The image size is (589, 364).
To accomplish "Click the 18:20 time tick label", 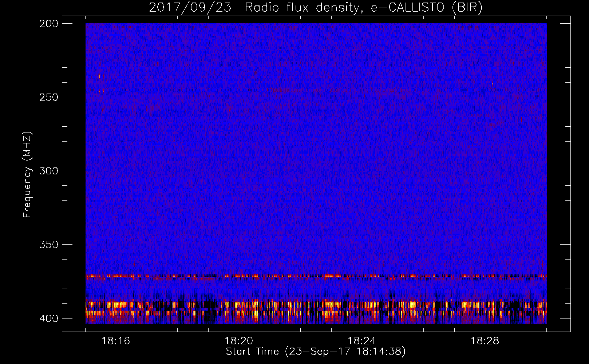I will tap(239, 341).
